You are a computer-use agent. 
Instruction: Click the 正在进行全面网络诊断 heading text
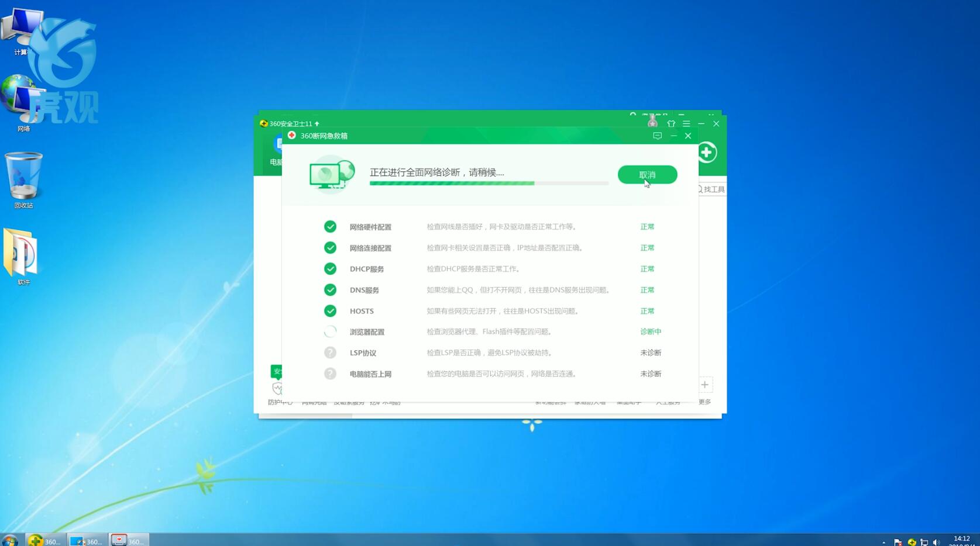tap(436, 172)
